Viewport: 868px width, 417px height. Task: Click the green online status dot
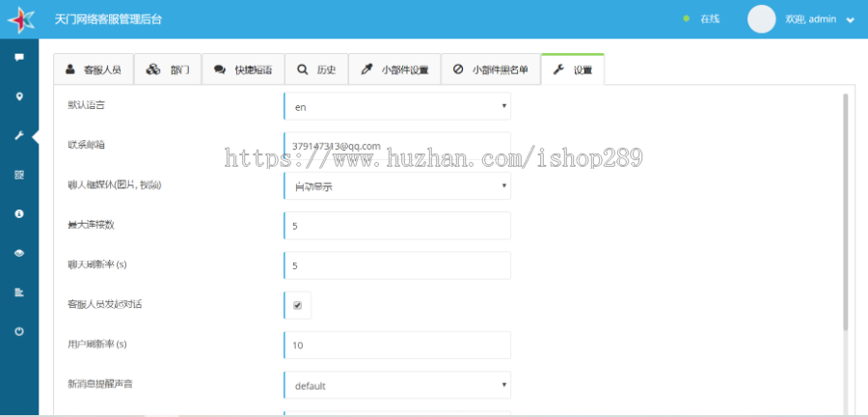(x=687, y=19)
